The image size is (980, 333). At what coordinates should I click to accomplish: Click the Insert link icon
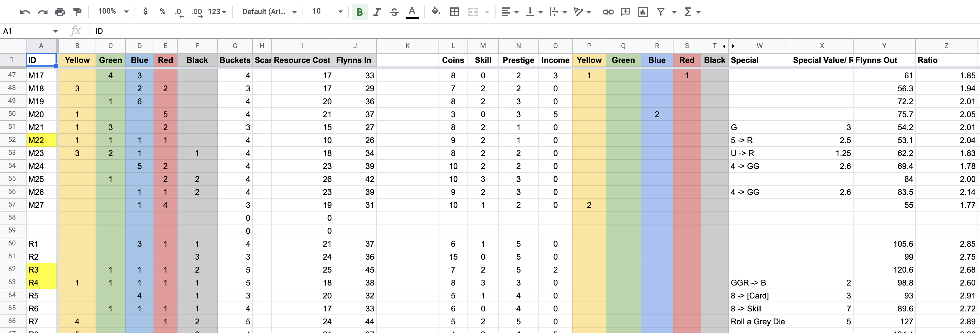[608, 12]
